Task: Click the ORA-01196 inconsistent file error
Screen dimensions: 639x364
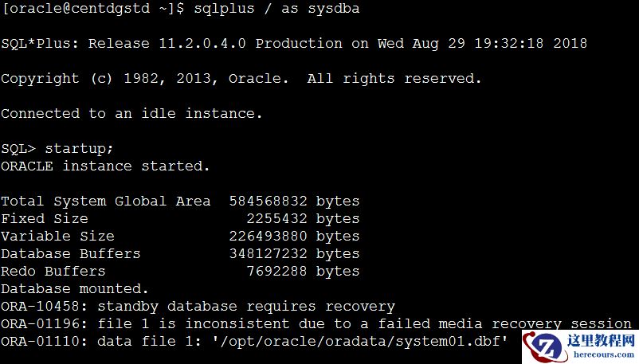Action: 316,323
